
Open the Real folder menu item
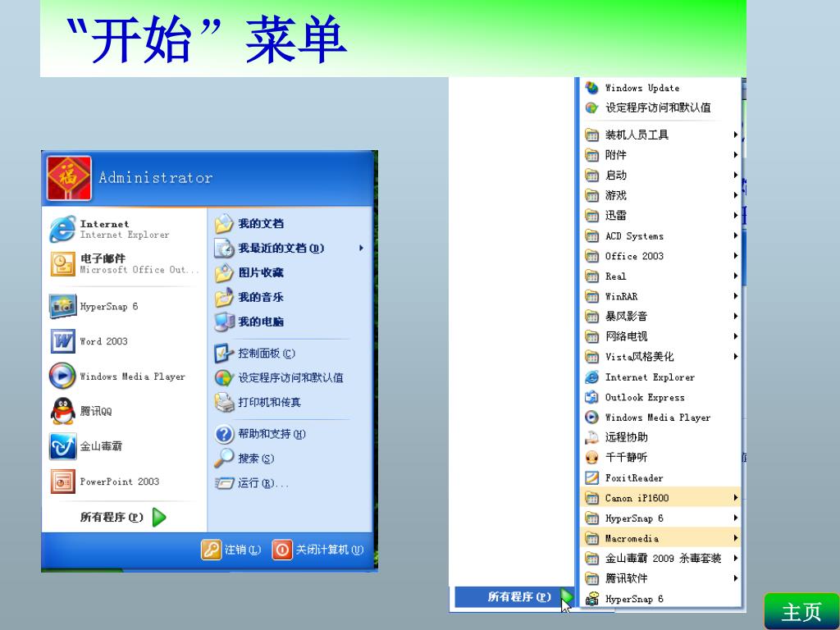click(662, 276)
